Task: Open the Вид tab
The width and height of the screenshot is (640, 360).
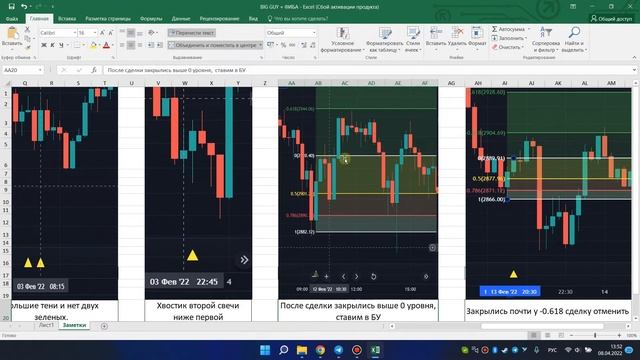Action: click(253, 19)
